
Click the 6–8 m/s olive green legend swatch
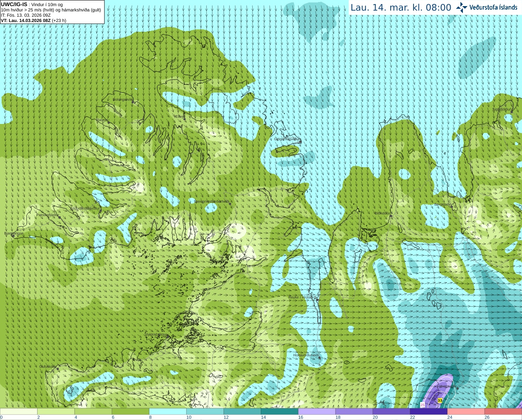pos(130,411)
